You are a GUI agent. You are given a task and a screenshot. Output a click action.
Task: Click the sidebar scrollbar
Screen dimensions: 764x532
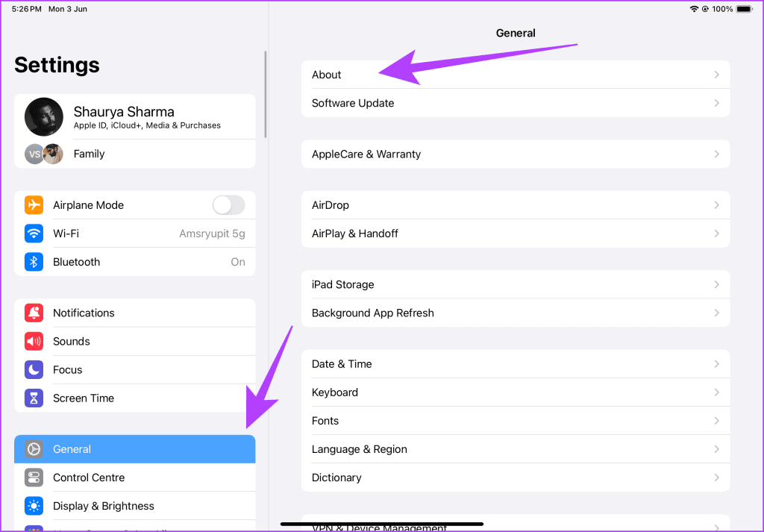[x=265, y=94]
